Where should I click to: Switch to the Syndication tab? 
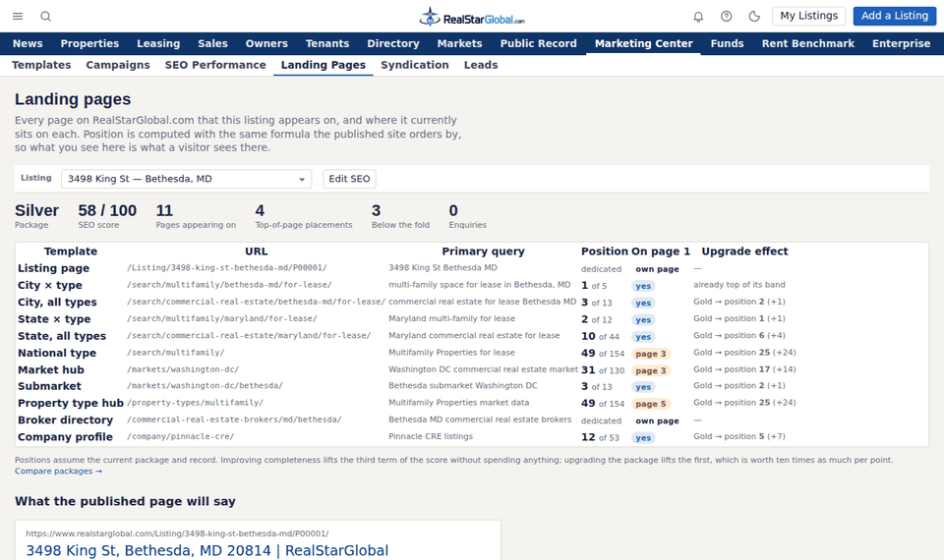[x=415, y=65]
